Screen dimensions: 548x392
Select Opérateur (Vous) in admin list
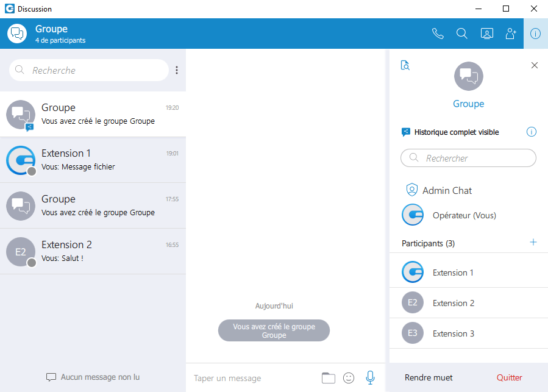468,215
